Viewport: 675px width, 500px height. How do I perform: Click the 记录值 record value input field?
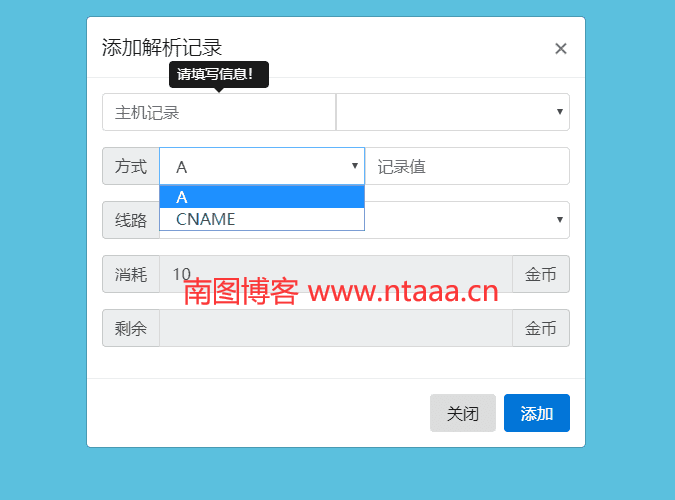468,166
